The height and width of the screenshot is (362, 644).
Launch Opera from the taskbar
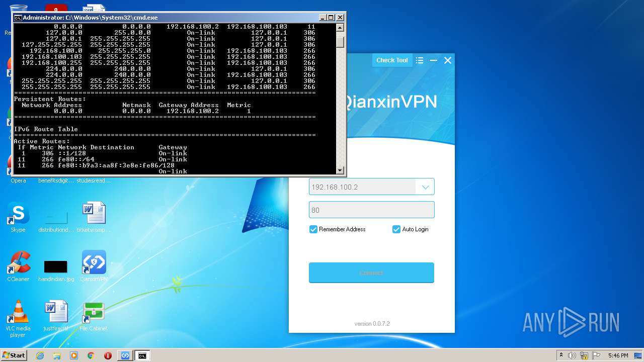(x=108, y=355)
